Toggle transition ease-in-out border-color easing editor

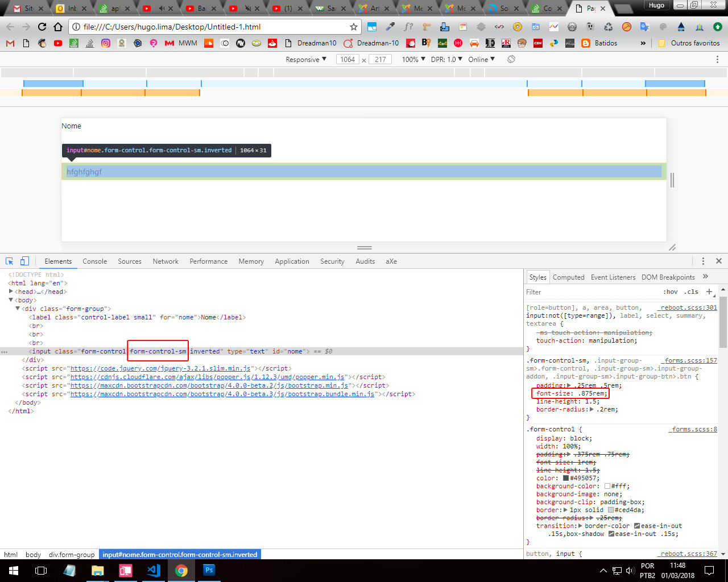point(637,526)
